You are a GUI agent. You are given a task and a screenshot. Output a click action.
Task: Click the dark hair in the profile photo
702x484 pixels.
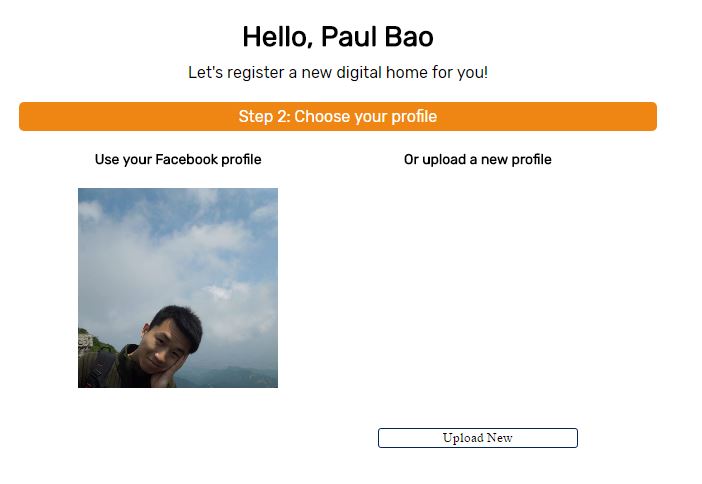point(179,322)
